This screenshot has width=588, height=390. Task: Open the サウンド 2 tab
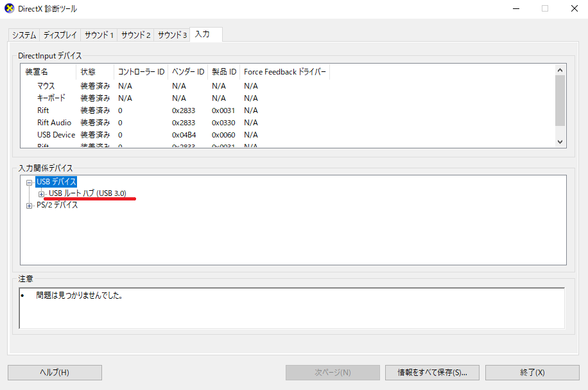pos(135,35)
